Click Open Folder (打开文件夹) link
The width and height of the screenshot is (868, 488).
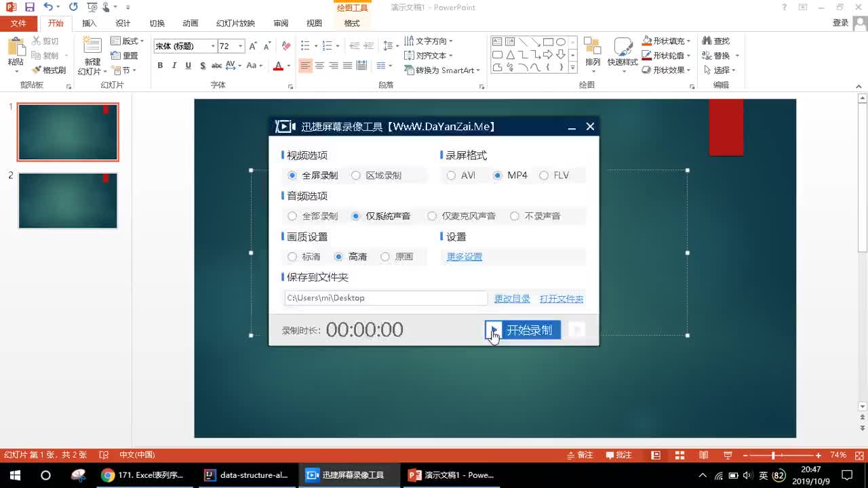(561, 298)
